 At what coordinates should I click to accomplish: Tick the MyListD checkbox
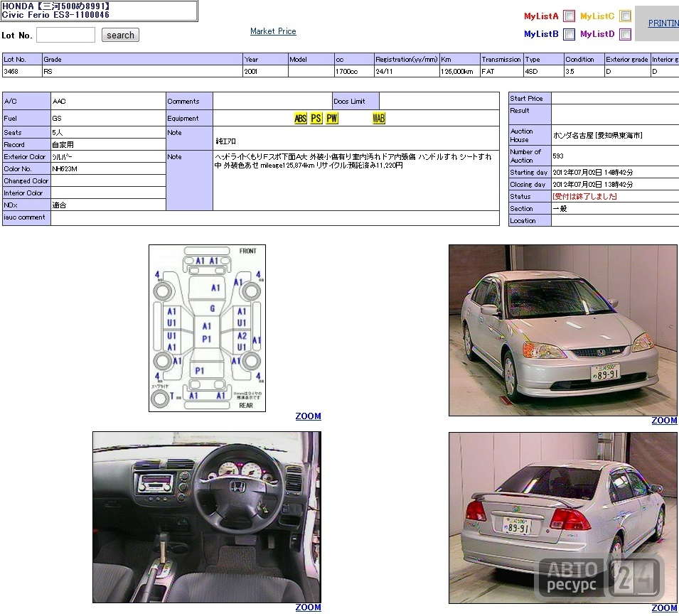click(625, 34)
